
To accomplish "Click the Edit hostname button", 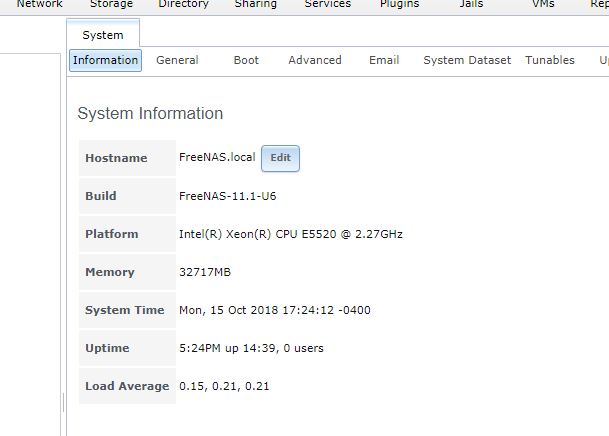I will (280, 158).
